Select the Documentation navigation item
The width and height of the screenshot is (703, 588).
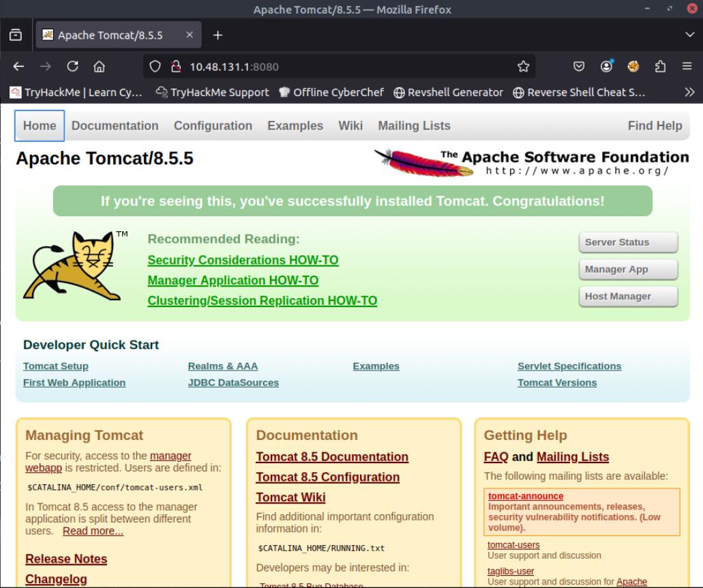115,126
